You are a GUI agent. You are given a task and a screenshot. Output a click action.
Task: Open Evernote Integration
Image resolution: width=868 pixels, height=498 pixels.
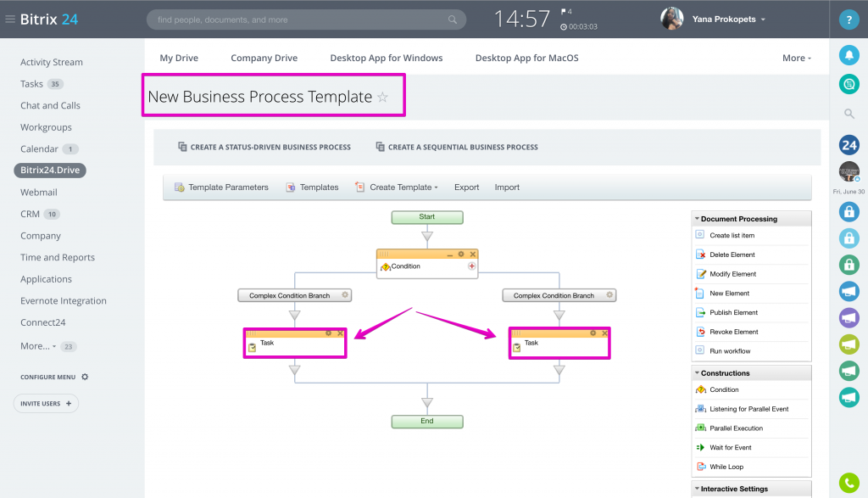pyautogui.click(x=63, y=300)
